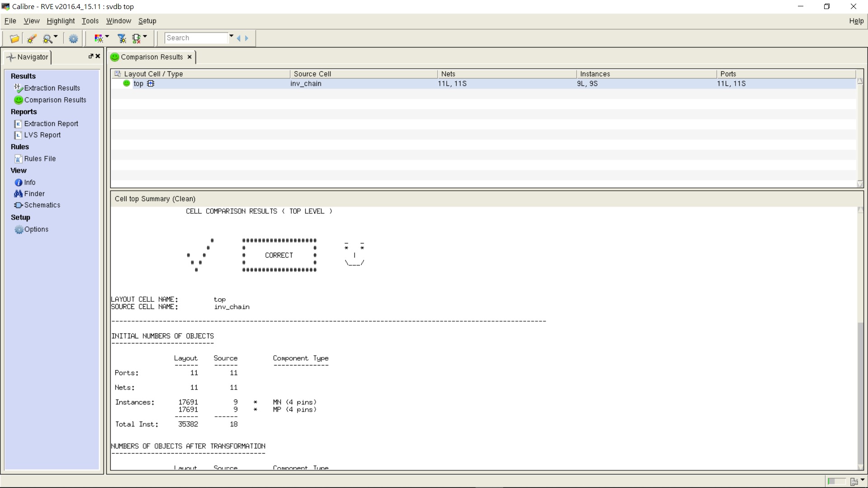Image resolution: width=868 pixels, height=488 pixels.
Task: Click the green smiley Comparison Results icon
Action: pos(19,100)
